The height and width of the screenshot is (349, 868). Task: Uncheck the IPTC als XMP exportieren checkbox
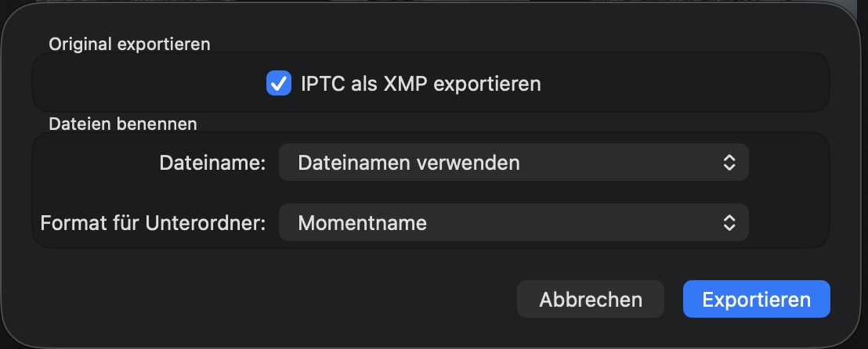click(279, 83)
